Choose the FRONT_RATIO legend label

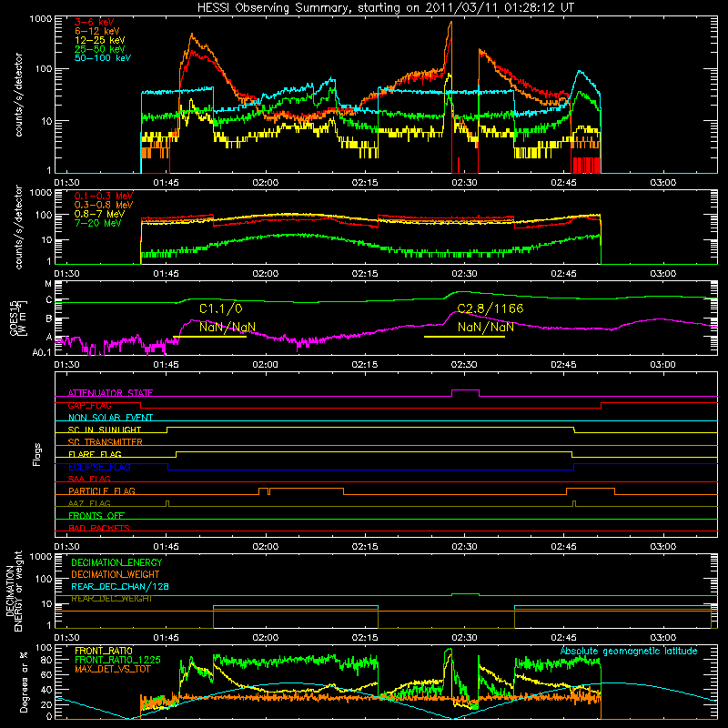104,651
